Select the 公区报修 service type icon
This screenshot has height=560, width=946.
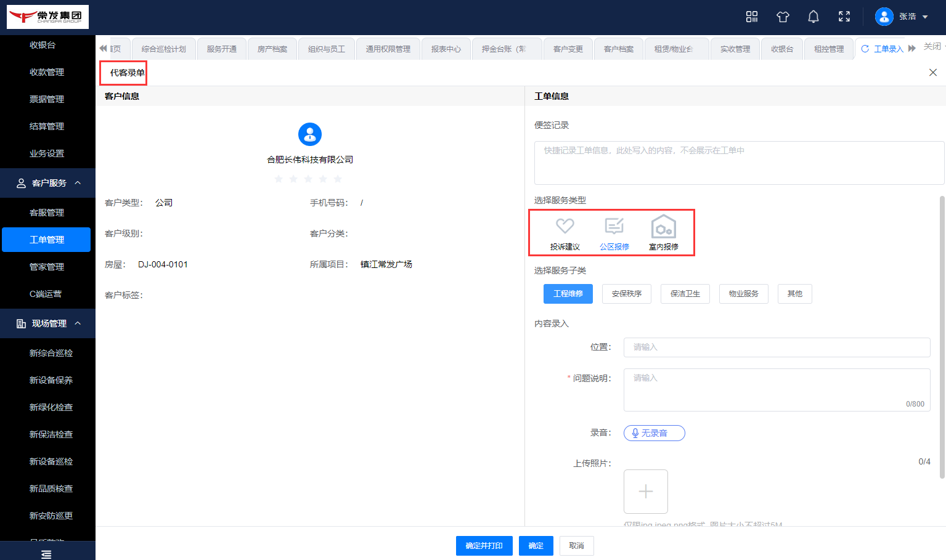614,233
